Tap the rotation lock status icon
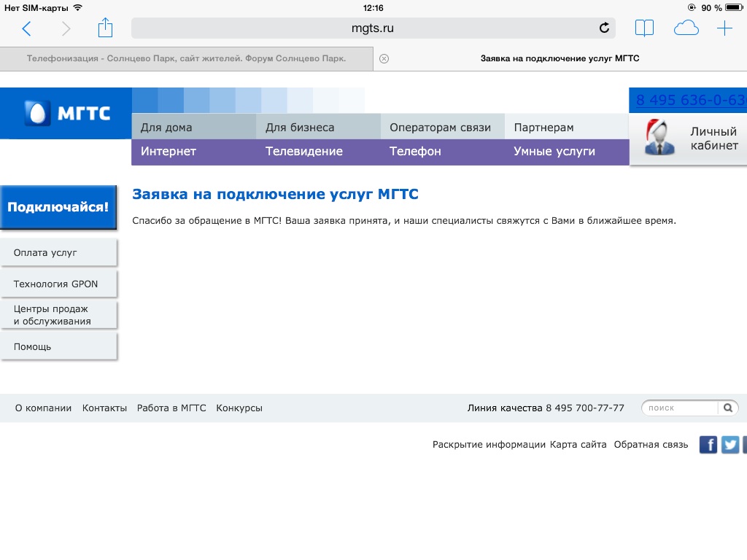The width and height of the screenshot is (747, 560). [x=692, y=7]
